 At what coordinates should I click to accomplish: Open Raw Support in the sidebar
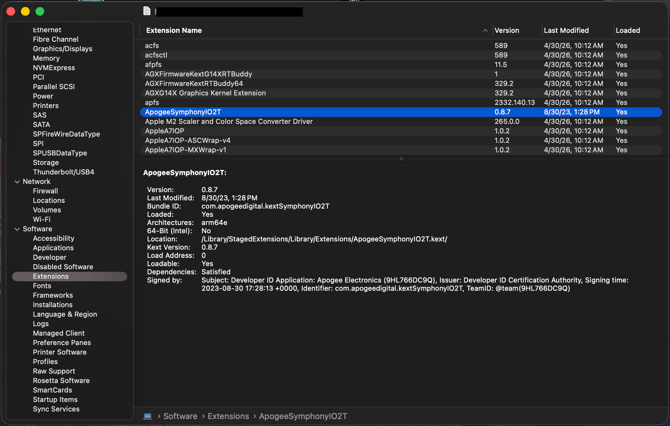tap(54, 371)
